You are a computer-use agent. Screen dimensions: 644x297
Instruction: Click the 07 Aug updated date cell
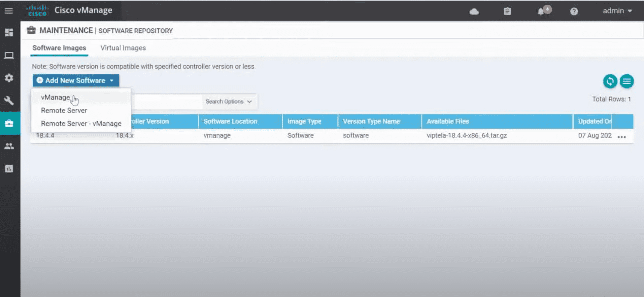tap(595, 135)
